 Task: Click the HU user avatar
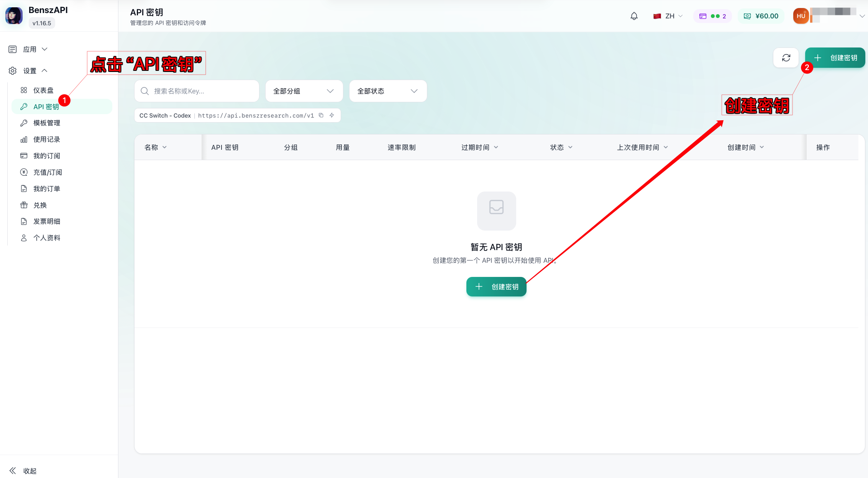tap(801, 16)
